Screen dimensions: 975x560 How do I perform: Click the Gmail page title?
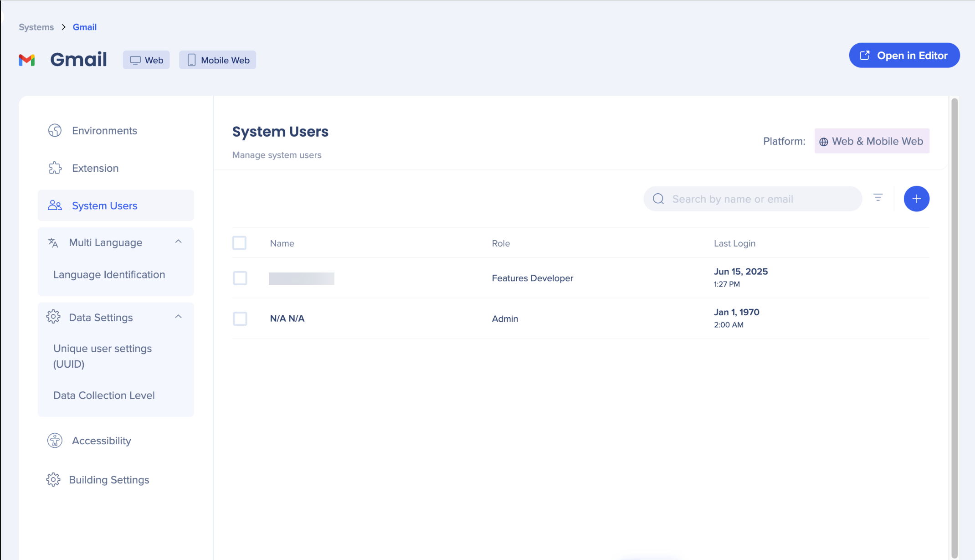click(78, 60)
